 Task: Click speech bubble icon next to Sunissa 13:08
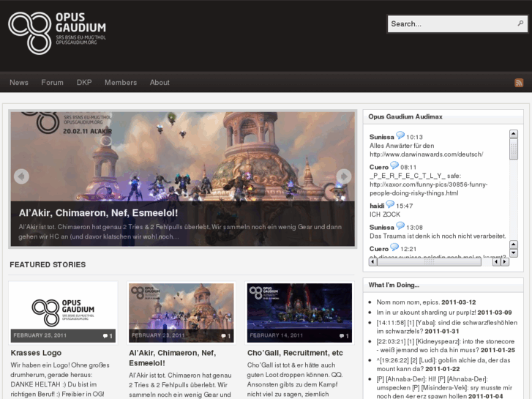point(400,225)
